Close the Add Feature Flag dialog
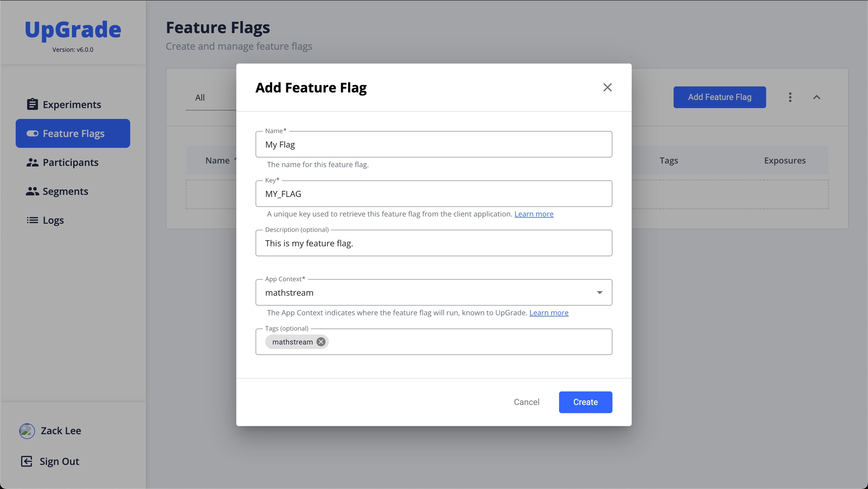The width and height of the screenshot is (868, 489). tap(607, 87)
